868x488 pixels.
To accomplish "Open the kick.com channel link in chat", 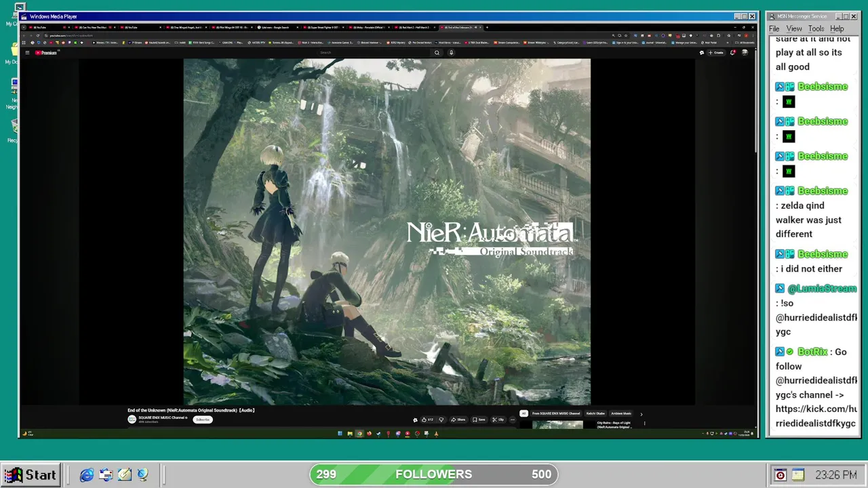I will click(816, 416).
